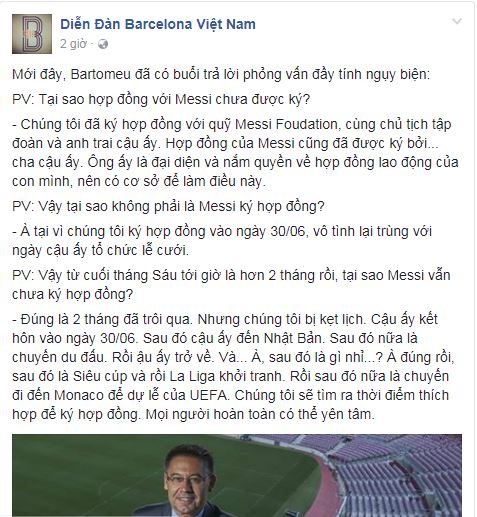Click the purple stadium seats in photo
Screen dimensions: 477x517
[393, 473]
